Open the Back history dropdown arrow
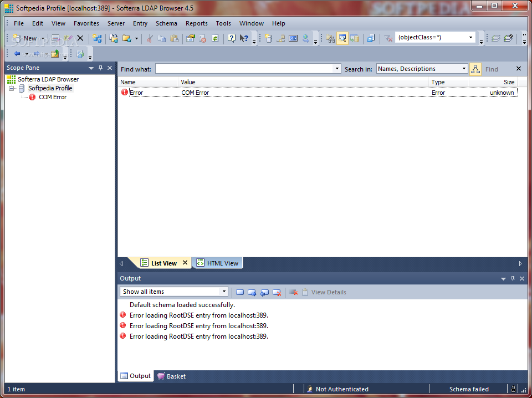 pos(27,54)
